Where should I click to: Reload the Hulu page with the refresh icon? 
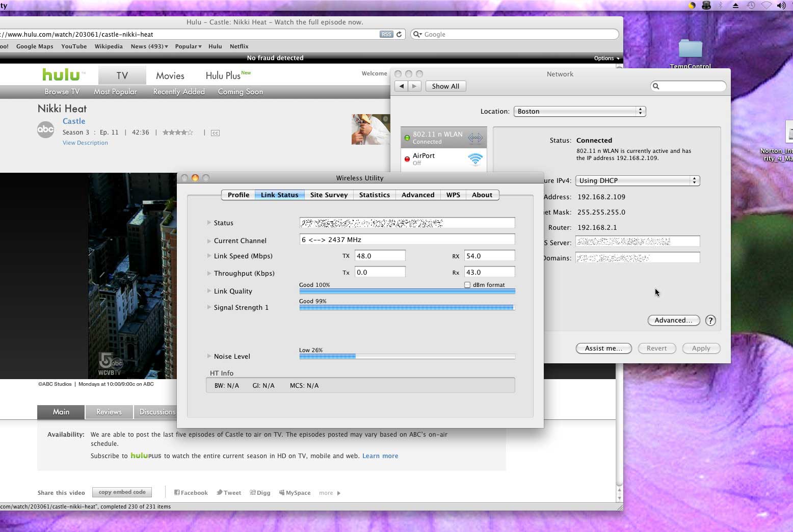pos(399,34)
